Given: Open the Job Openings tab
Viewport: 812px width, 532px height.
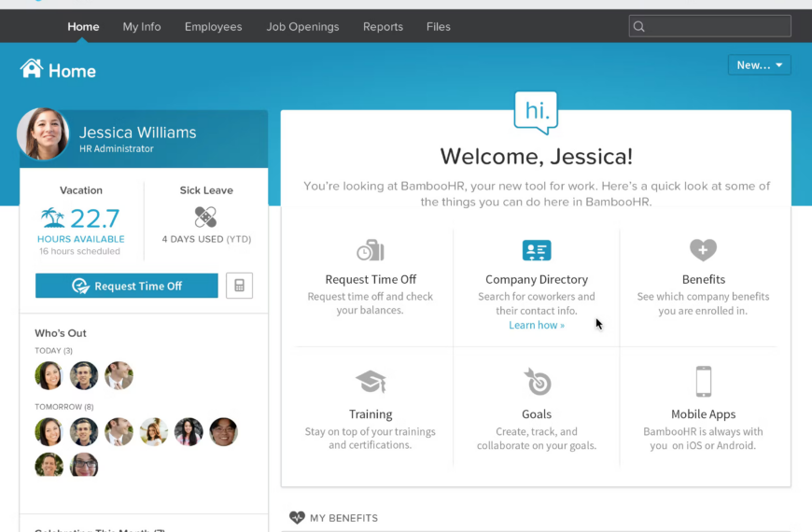Looking at the screenshot, I should coord(303,26).
